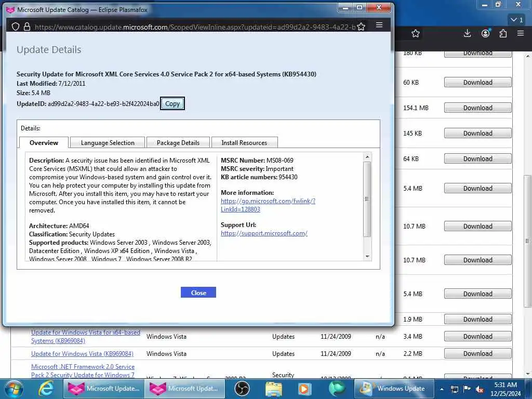The image size is (532, 399).
Task: Click the Last Modified 7/12/2011 text
Action: tap(51, 84)
